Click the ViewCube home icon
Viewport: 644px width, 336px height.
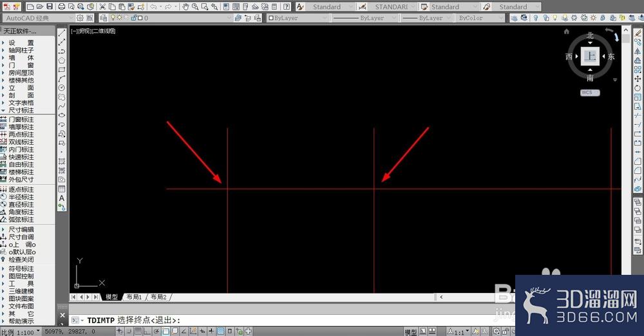point(567,32)
